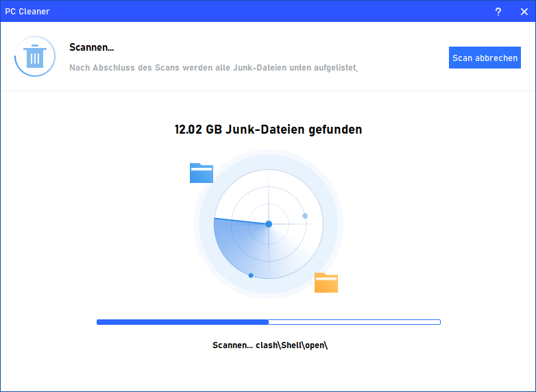Click the blue folder icon beside radar

[x=202, y=173]
